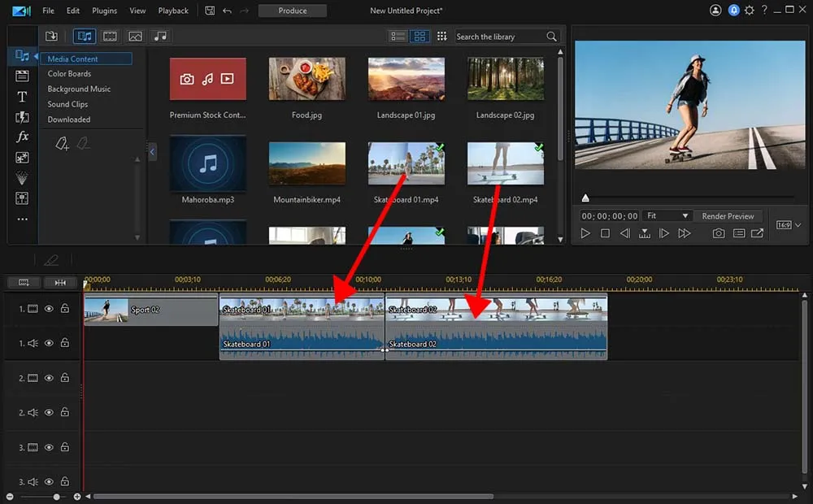
Task: Switch library to grid thumbnail view
Action: tap(420, 37)
